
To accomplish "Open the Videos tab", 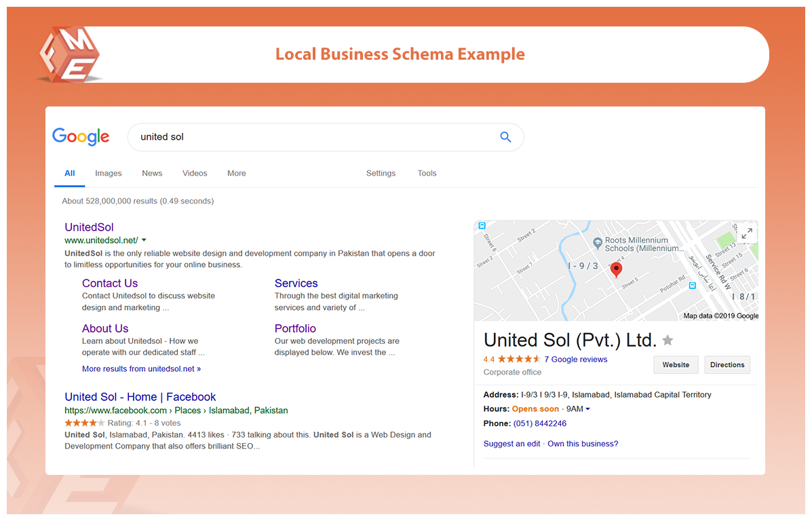I will pos(195,174).
